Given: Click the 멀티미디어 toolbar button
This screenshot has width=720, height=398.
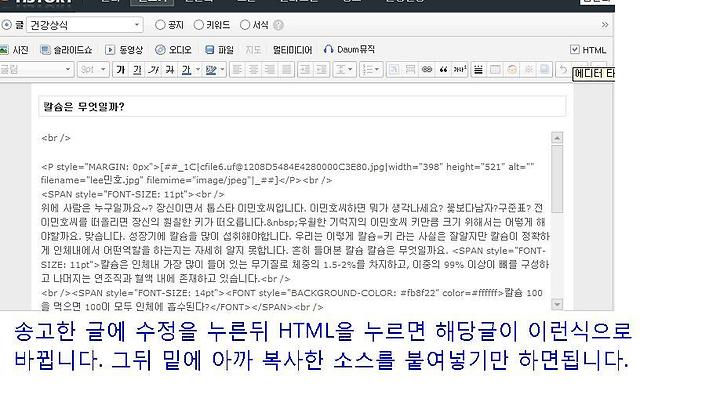Looking at the screenshot, I should coord(292,50).
